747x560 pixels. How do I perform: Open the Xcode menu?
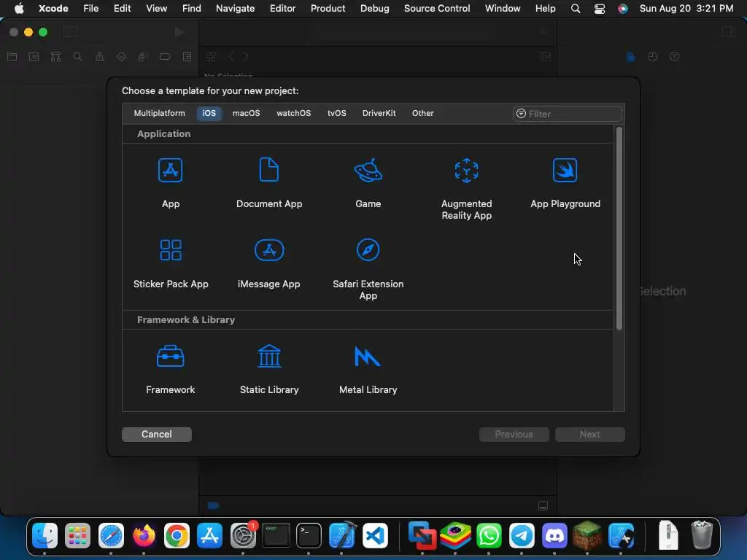tap(53, 9)
